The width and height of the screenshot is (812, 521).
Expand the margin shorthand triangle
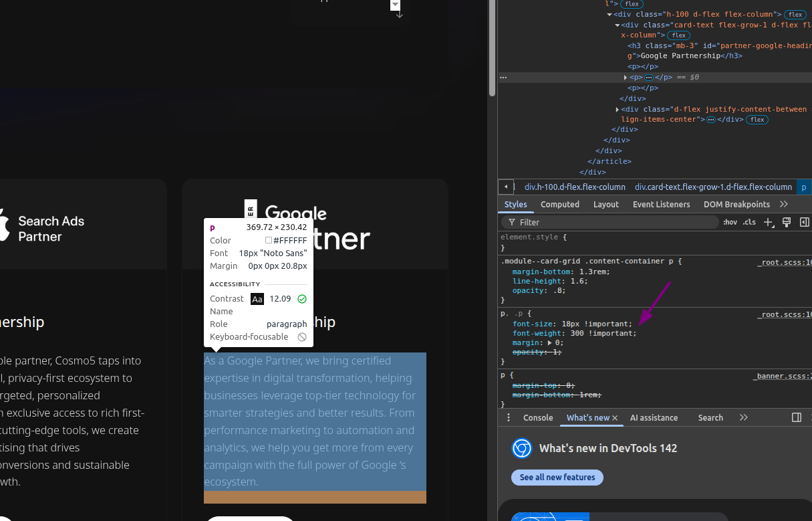click(550, 342)
